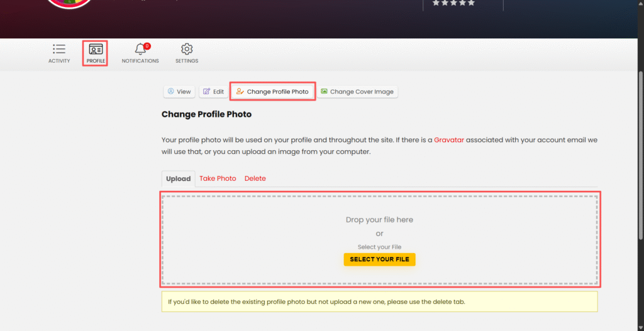Click the red notification count badge
This screenshot has height=331, width=644.
147,46
